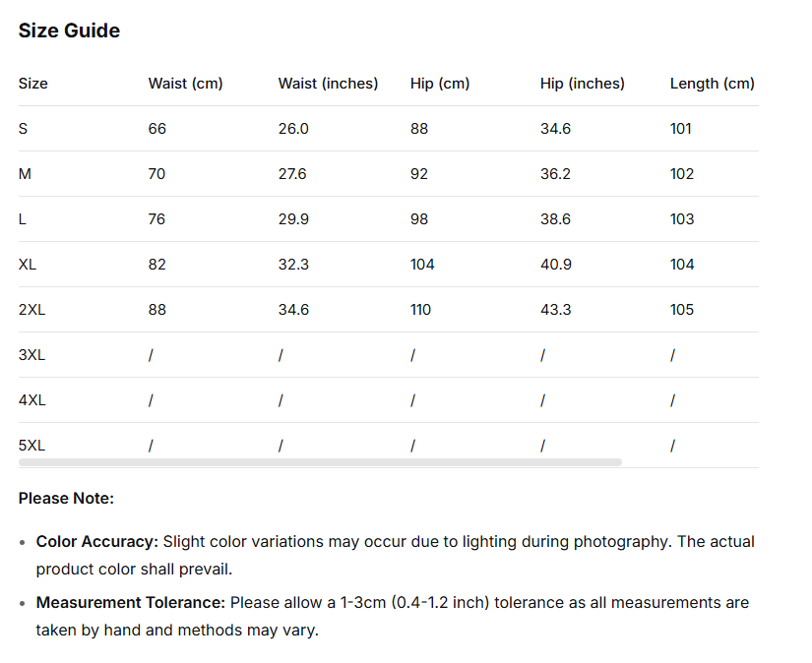Viewport: 812px width, 663px height.
Task: Click the Measurement Tolerance bold label
Action: [131, 602]
